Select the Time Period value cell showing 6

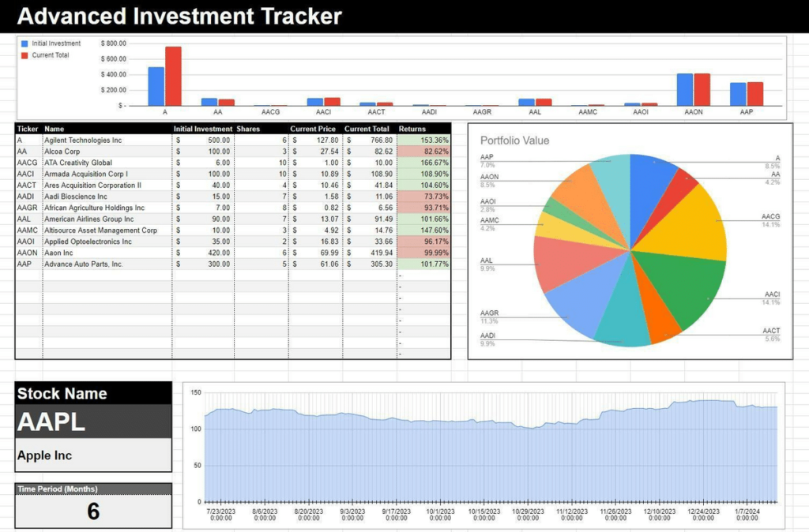pos(92,511)
